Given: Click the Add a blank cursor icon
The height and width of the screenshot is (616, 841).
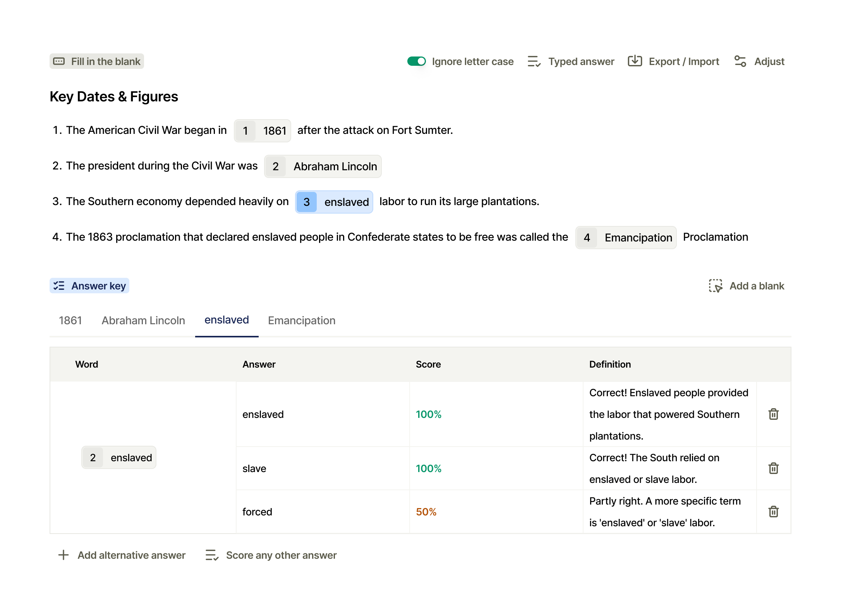Looking at the screenshot, I should (x=716, y=286).
